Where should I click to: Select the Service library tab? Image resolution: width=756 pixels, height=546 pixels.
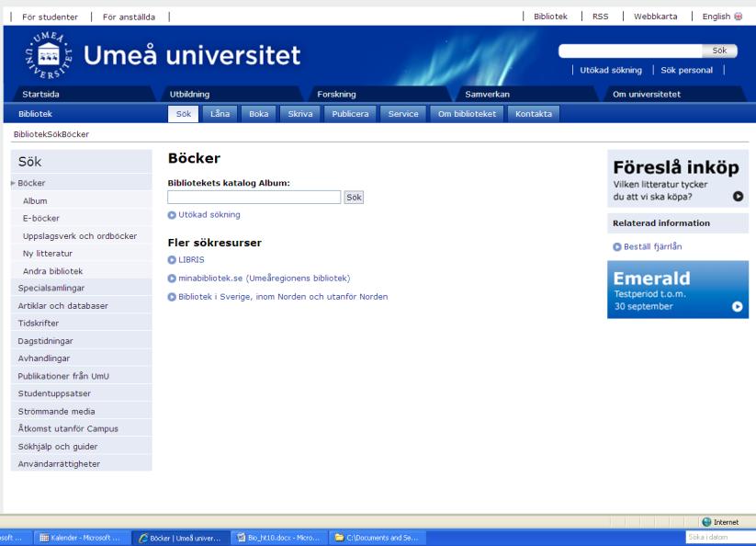(403, 114)
